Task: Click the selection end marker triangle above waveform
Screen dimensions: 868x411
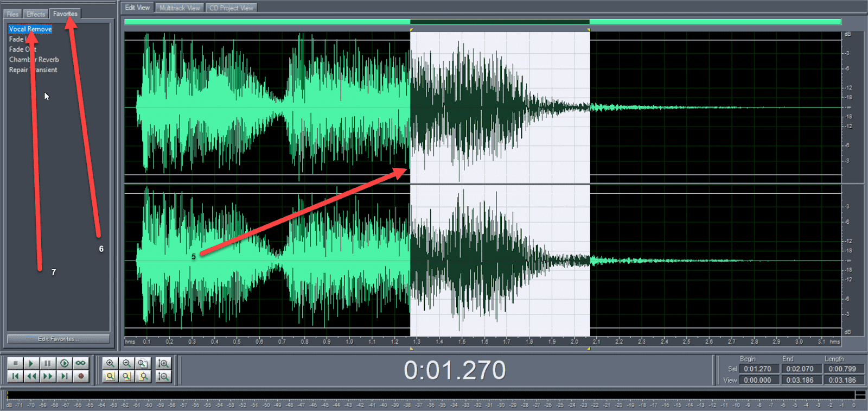Action: (589, 29)
